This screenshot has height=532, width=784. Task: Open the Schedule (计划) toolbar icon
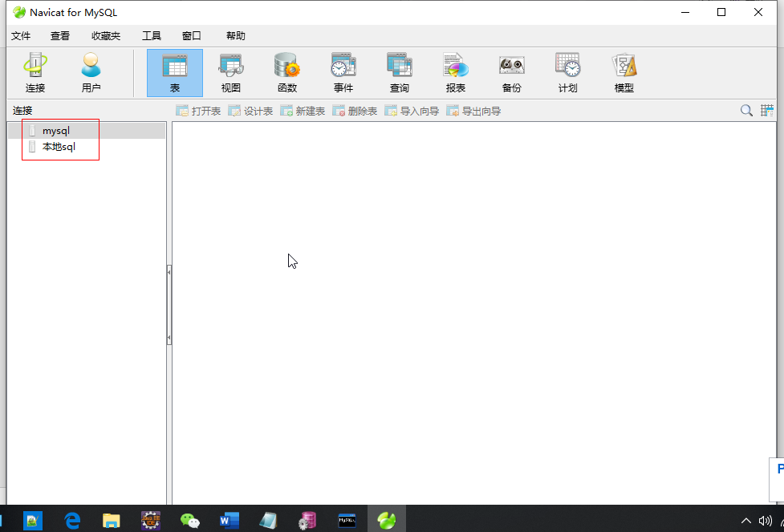point(568,73)
